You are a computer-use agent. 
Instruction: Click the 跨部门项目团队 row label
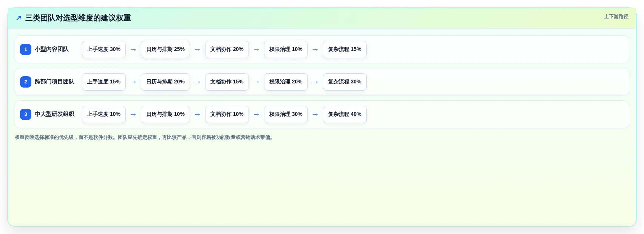(x=54, y=82)
